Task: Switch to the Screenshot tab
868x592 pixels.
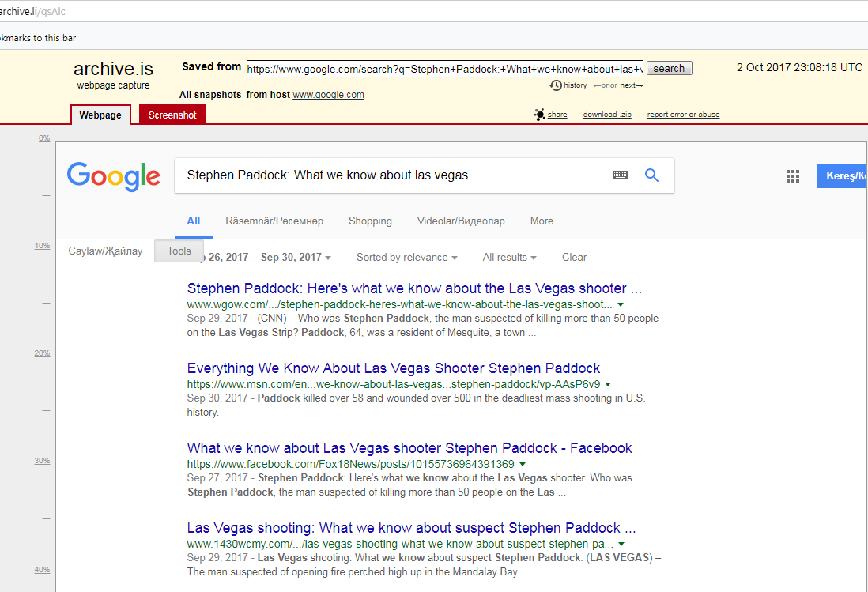Action: [x=172, y=115]
